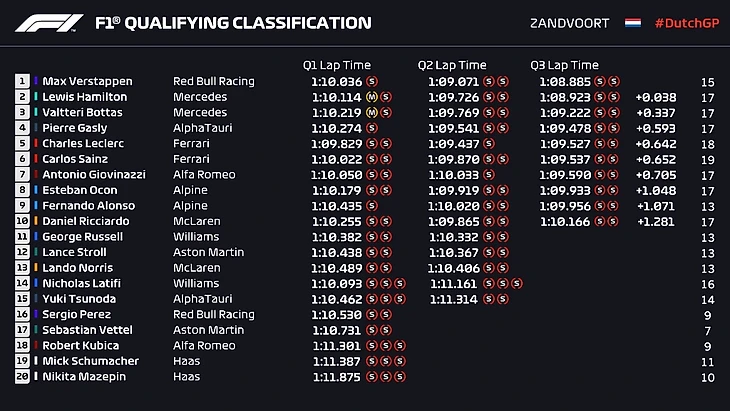Click the soft tyre icon next to Gasly's 1:10.274
This screenshot has width=730, height=411.
point(372,128)
